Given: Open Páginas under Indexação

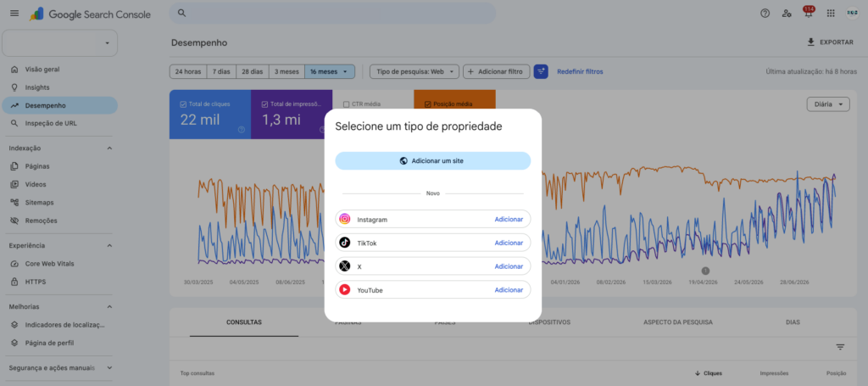Looking at the screenshot, I should coord(60,166).
